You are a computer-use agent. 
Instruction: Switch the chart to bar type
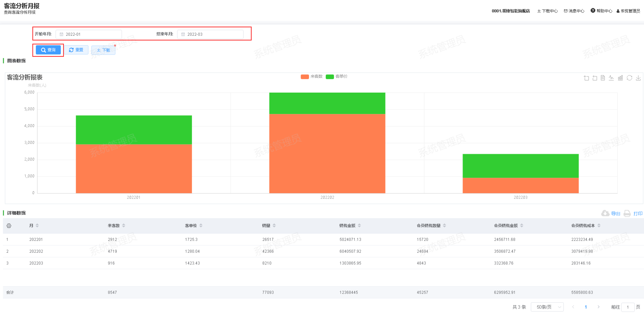pos(620,78)
